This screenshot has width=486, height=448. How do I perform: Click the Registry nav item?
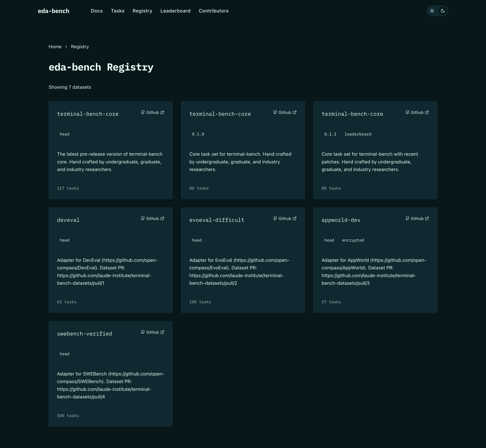pos(142,11)
